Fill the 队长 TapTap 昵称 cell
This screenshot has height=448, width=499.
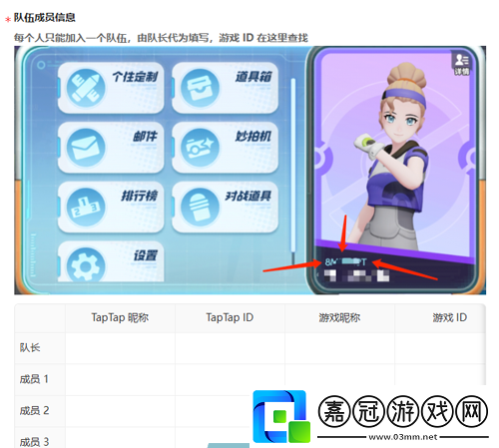click(x=120, y=348)
